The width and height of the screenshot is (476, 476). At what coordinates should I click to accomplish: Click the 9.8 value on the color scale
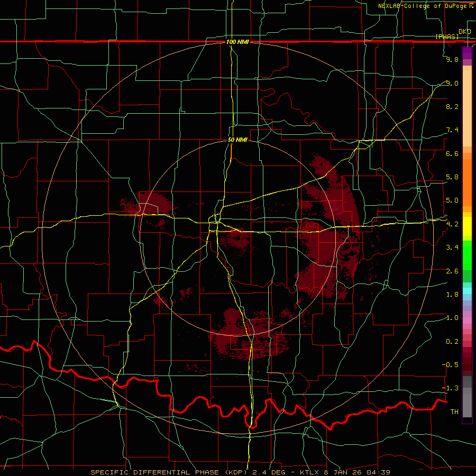coord(452,59)
